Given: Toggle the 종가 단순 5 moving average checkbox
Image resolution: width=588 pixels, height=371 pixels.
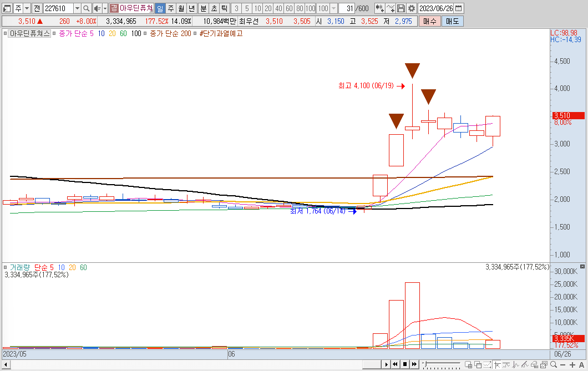Looking at the screenshot, I should 54,33.
